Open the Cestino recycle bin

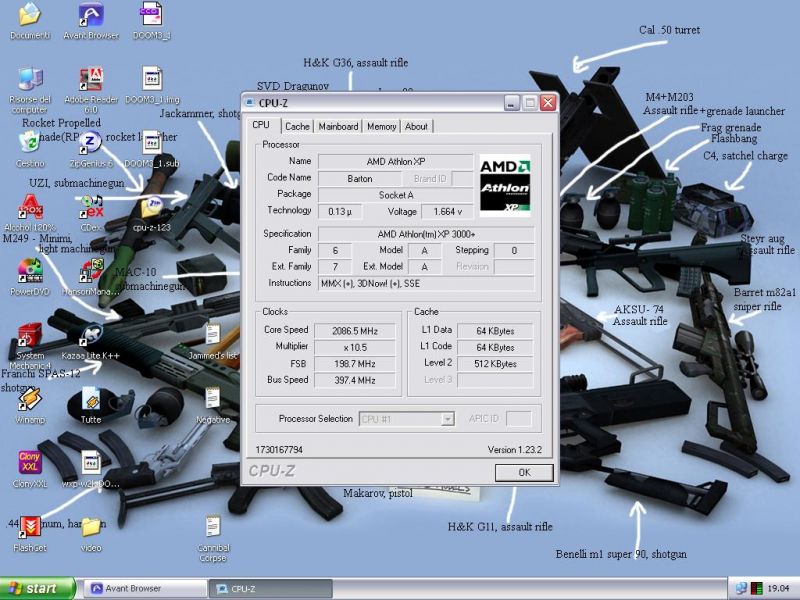[x=30, y=143]
